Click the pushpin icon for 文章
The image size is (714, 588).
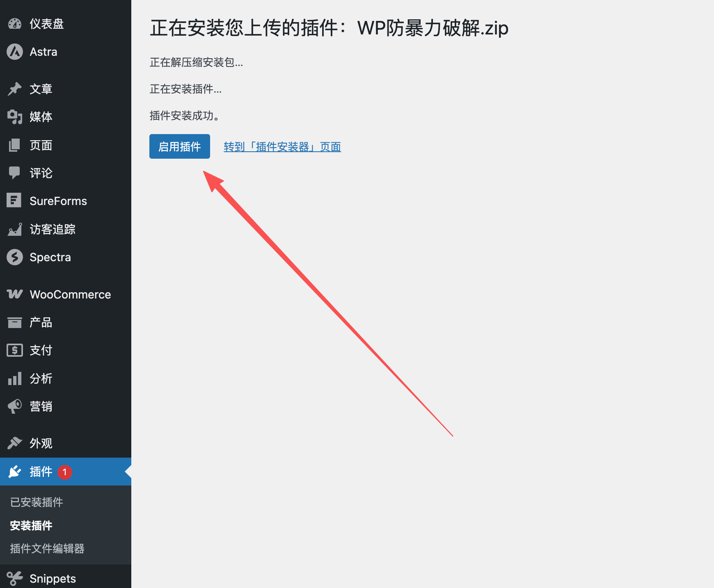[x=15, y=89]
